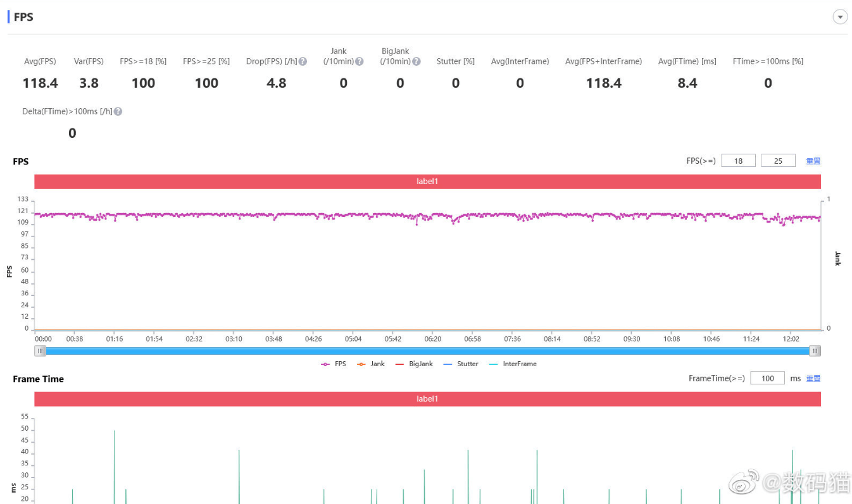852x504 pixels.
Task: Click the 100 value under FPS>=18 [%]
Action: coord(143,83)
